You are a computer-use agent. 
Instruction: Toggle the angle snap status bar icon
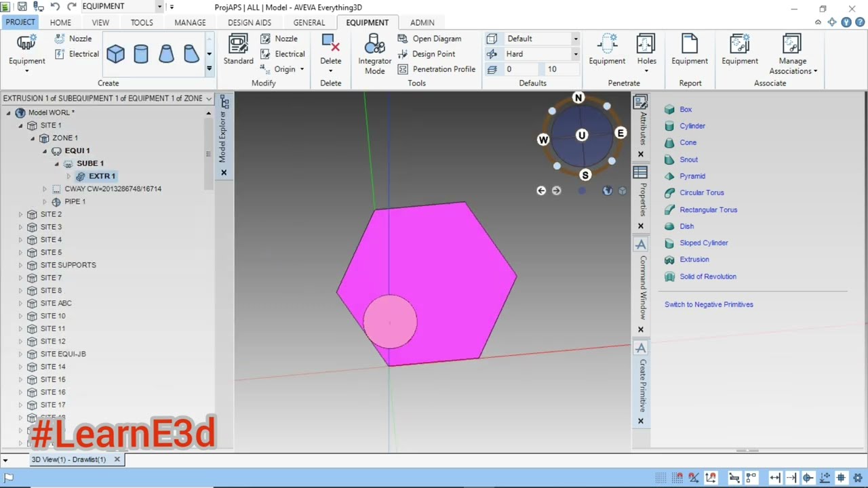694,478
